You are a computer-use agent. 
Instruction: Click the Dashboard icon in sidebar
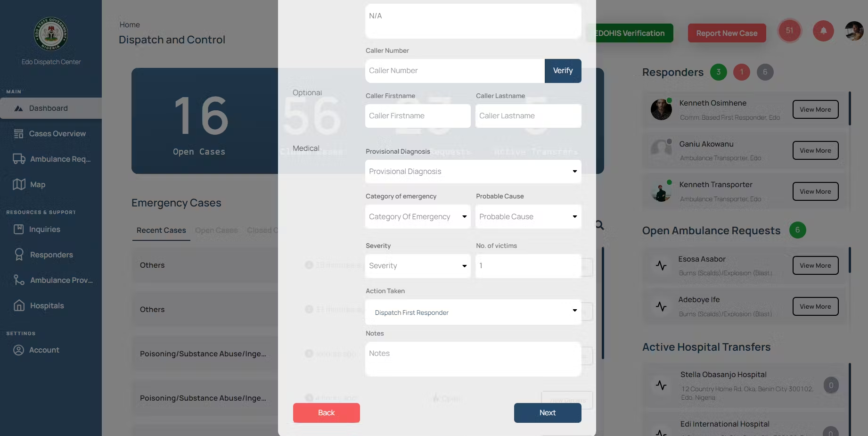click(x=19, y=108)
